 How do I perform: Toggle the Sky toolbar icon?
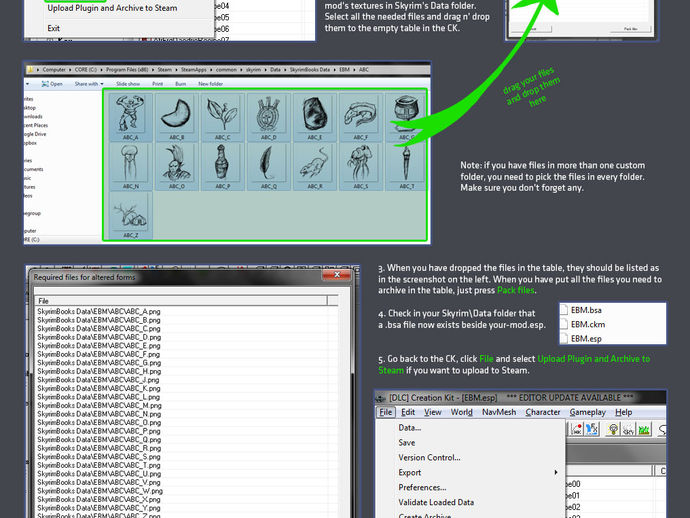[628, 429]
